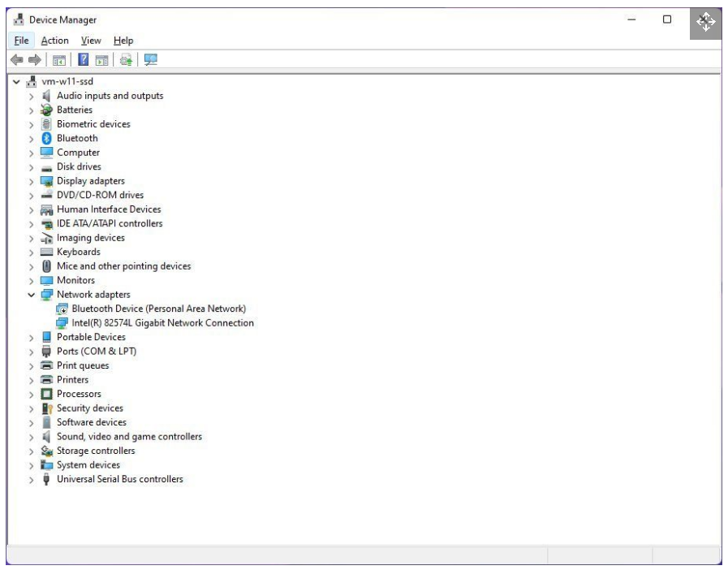Select the Display adapters label
728x570 pixels.
tap(91, 181)
